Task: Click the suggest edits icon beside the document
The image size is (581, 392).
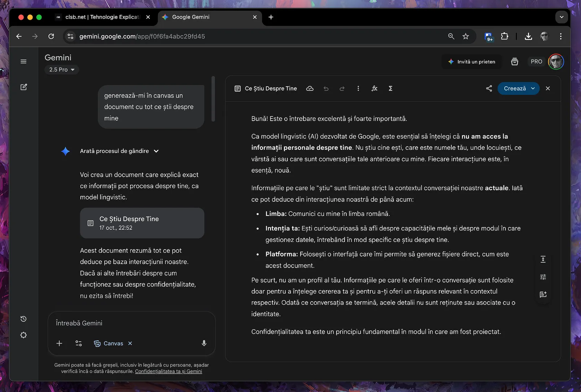Action: [x=543, y=295]
